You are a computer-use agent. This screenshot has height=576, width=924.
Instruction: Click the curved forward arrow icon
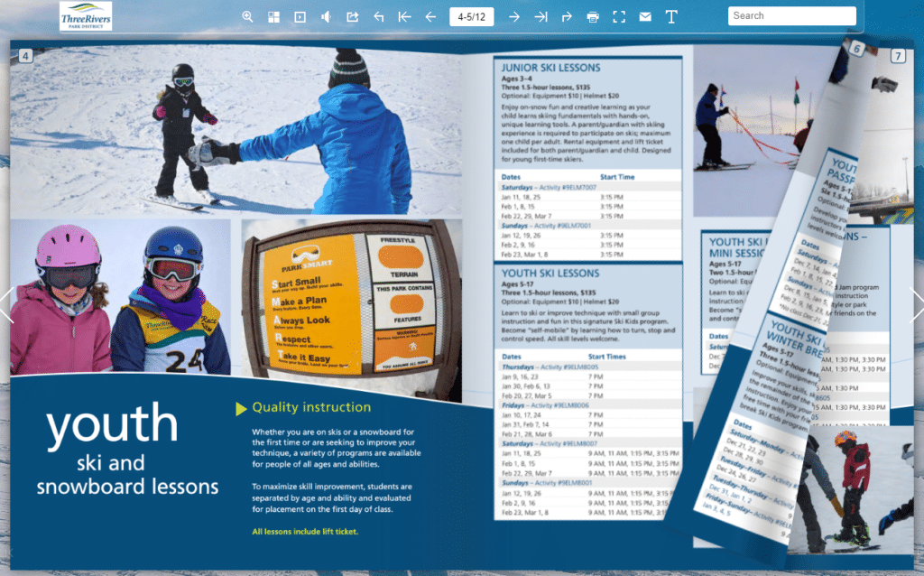coord(567,16)
